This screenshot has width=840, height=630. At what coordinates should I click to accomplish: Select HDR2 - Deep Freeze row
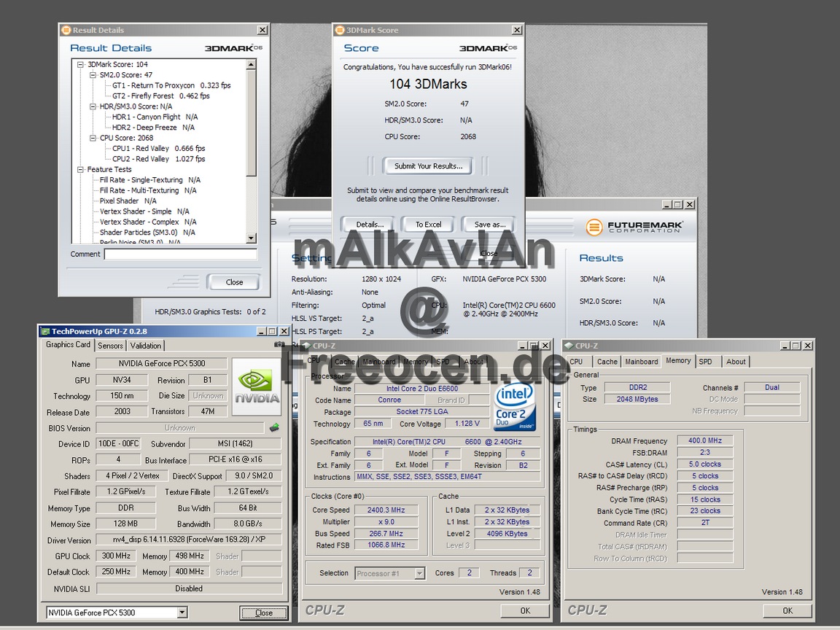[153, 128]
